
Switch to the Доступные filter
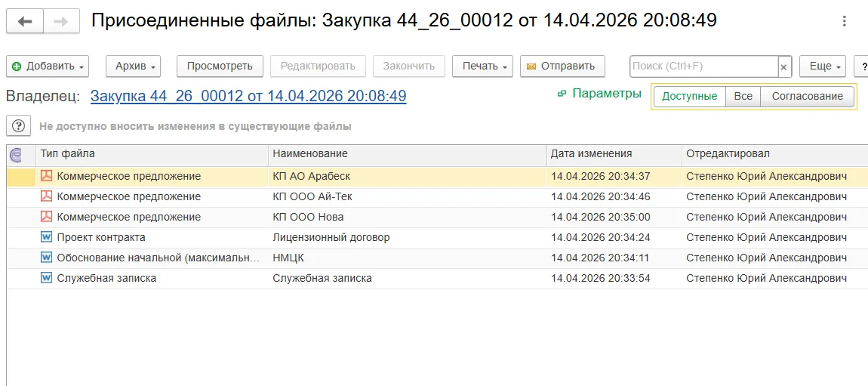(x=690, y=97)
